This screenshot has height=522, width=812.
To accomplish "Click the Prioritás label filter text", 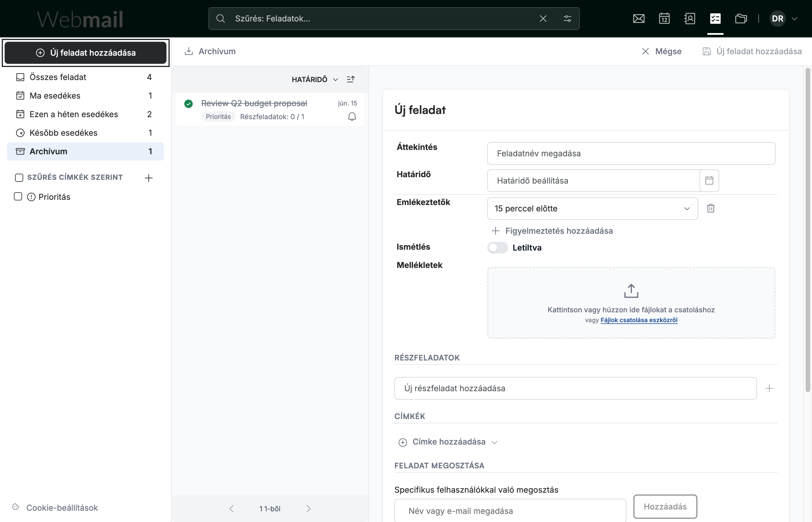I will click(x=54, y=197).
